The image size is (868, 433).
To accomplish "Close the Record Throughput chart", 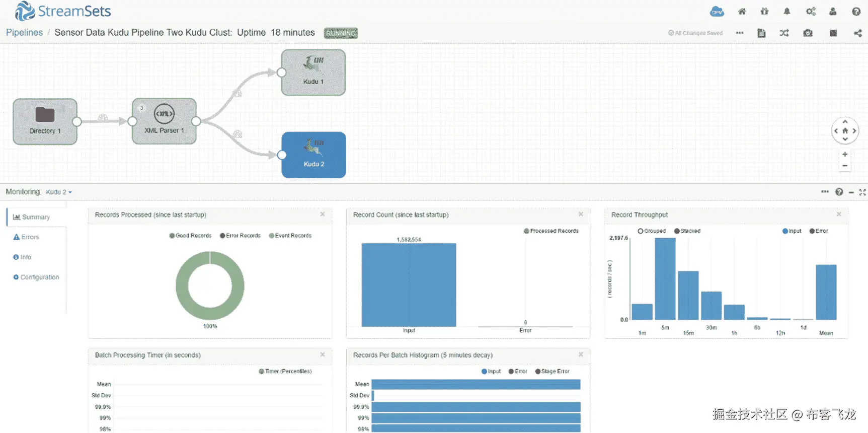I will [839, 214].
